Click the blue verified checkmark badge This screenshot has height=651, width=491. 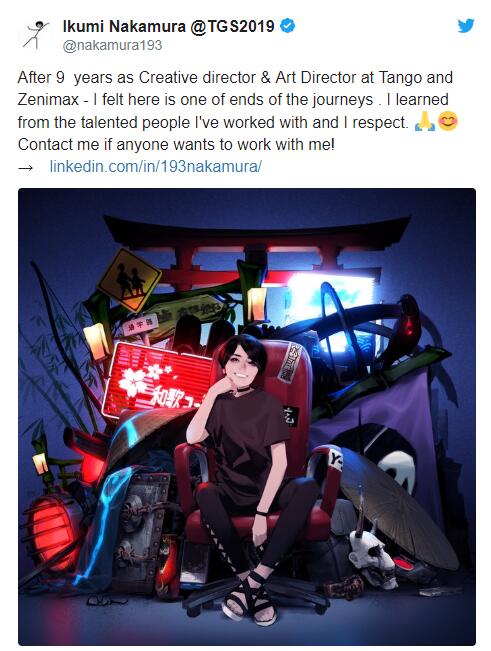(x=288, y=26)
